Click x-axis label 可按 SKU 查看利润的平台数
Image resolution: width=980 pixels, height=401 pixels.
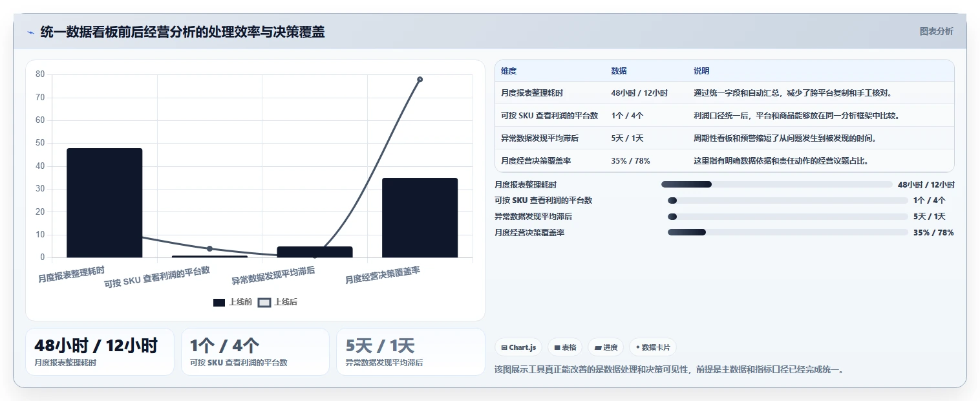(x=157, y=277)
